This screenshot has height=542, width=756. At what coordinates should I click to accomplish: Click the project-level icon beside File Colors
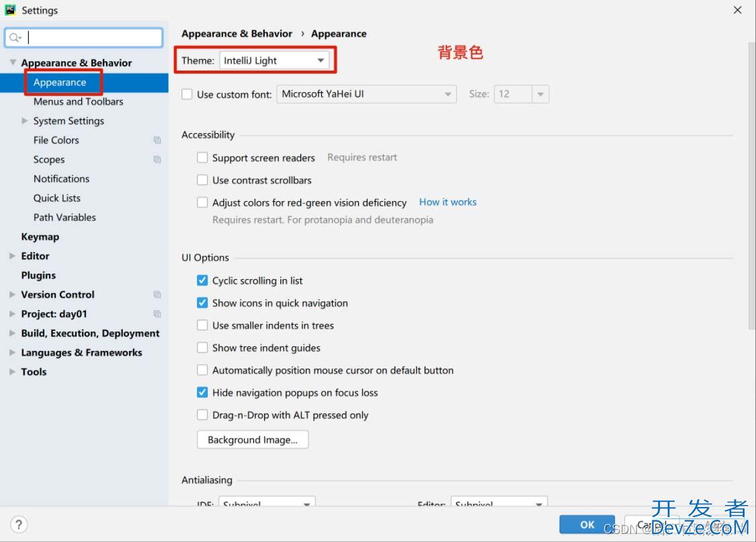click(157, 140)
